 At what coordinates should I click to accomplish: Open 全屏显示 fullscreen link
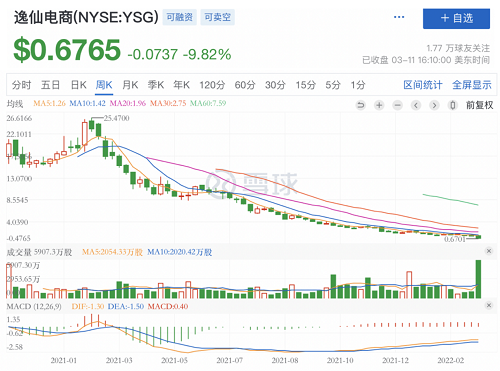coord(472,85)
